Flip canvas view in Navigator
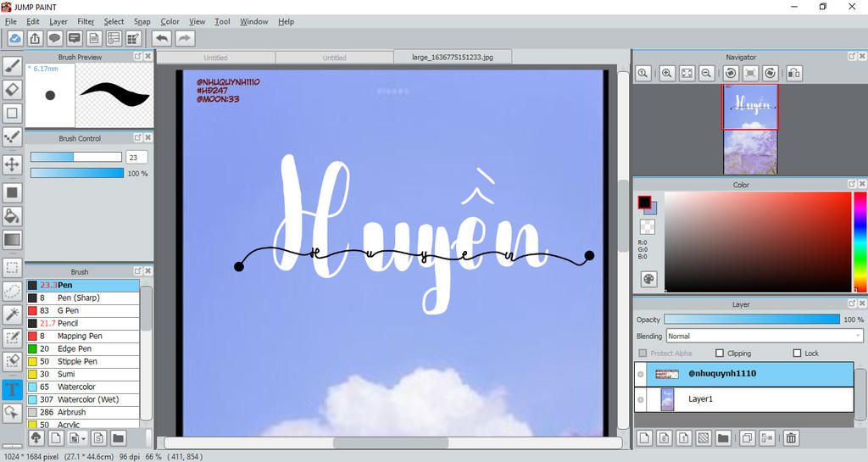 tap(794, 73)
